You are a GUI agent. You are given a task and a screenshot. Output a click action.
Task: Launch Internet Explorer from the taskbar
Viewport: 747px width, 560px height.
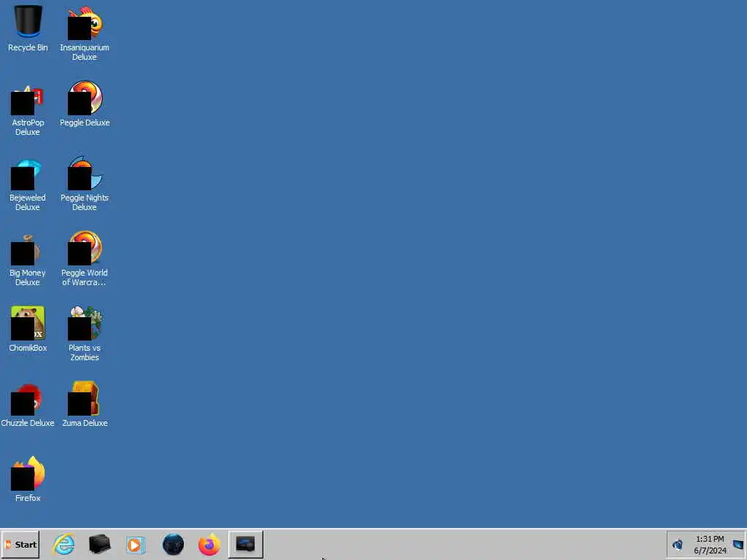pos(64,544)
